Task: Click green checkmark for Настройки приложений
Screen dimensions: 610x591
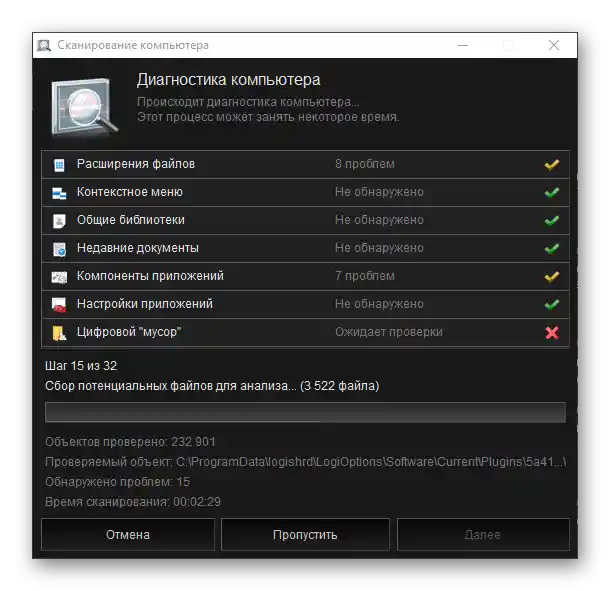Action: coord(552,305)
